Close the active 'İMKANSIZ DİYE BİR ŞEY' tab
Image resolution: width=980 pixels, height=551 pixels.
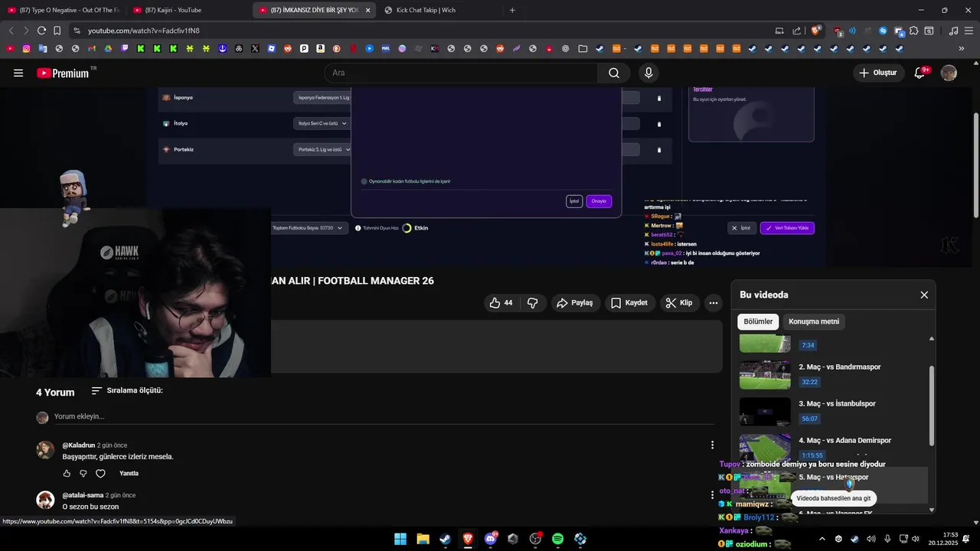click(368, 10)
